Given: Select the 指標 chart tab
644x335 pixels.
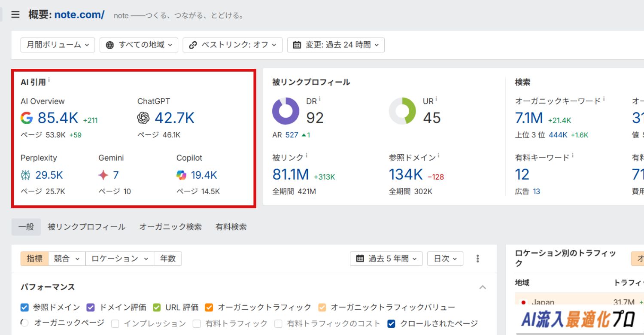Looking at the screenshot, I should pos(35,259).
